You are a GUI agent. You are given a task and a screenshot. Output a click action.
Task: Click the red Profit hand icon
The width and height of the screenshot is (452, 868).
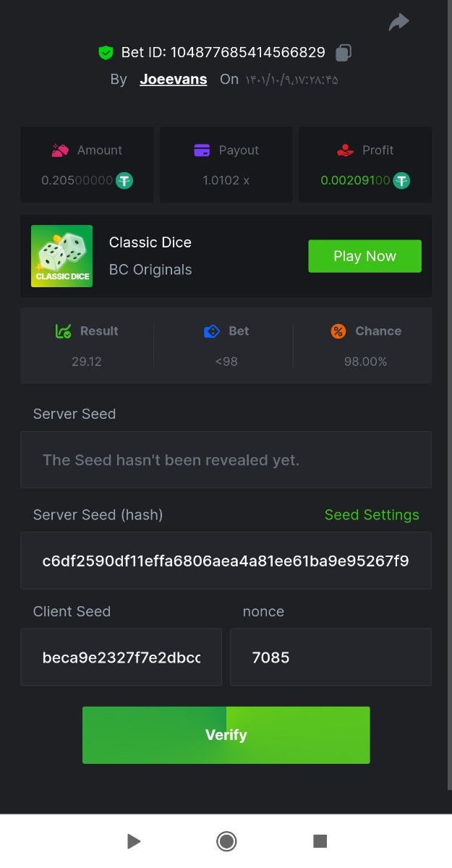pos(345,150)
